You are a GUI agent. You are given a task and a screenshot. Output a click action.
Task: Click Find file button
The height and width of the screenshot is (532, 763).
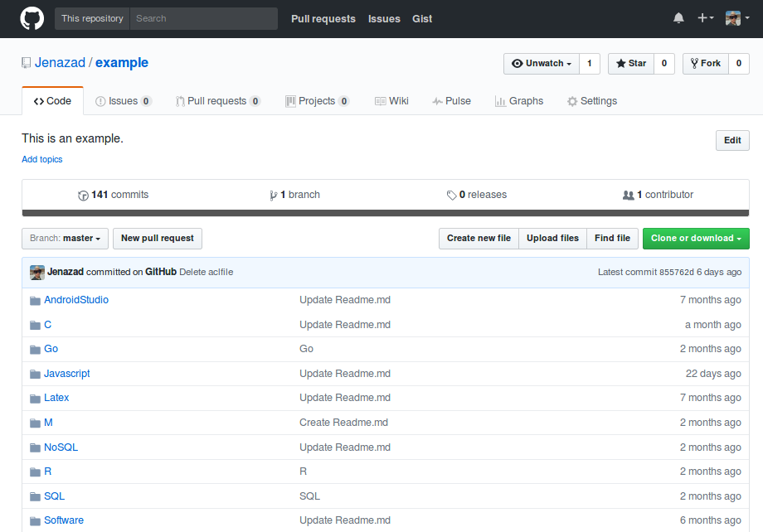pyautogui.click(x=612, y=239)
